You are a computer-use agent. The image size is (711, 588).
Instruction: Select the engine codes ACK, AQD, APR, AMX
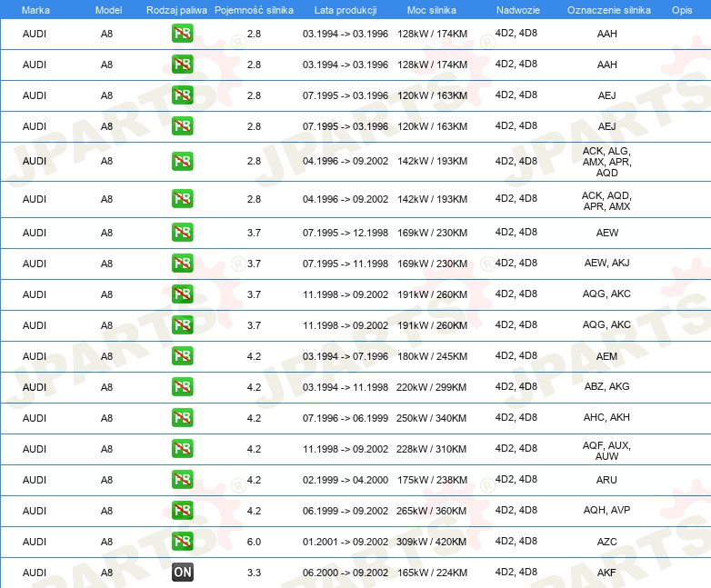[606, 201]
